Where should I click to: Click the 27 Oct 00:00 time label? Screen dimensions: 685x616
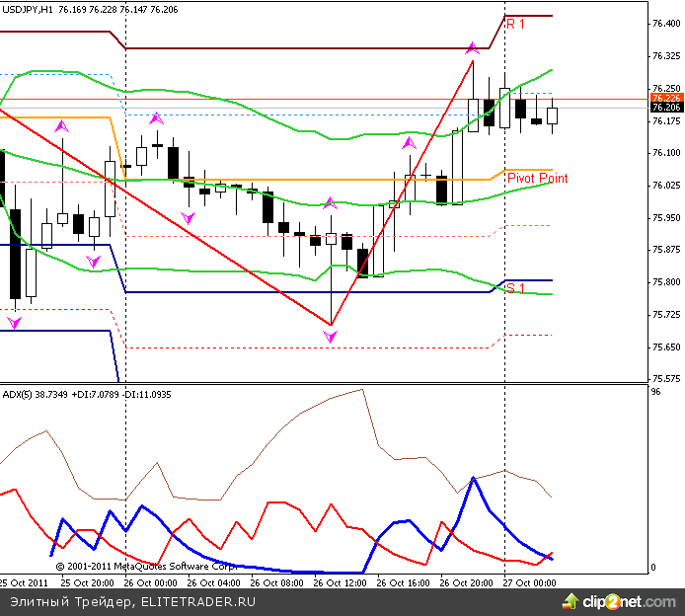click(x=529, y=583)
